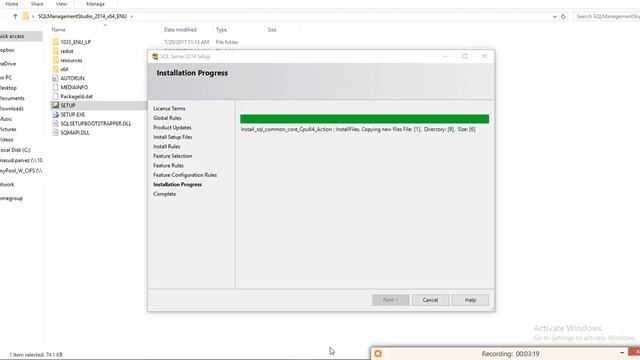Select Product Updates step
The height and width of the screenshot is (360, 640).
coord(172,127)
